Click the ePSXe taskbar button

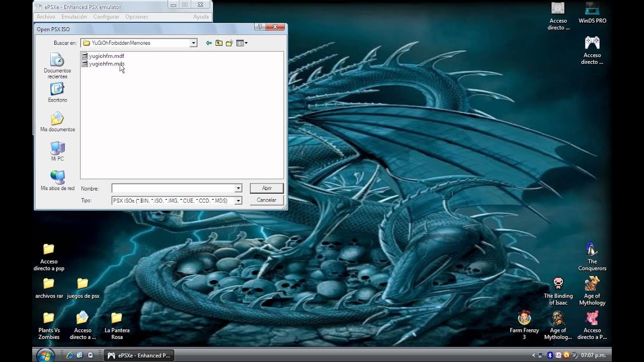pos(139,355)
